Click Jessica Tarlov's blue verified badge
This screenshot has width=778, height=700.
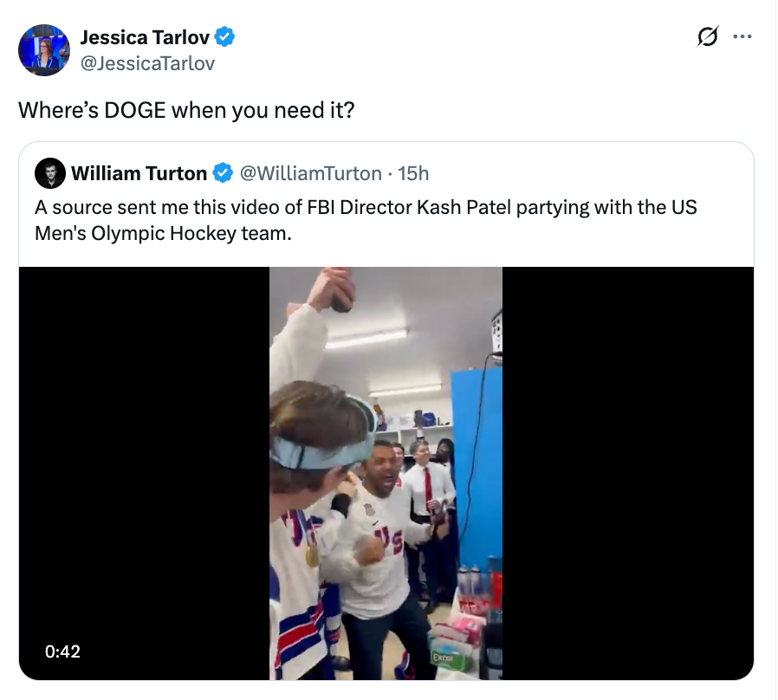224,37
